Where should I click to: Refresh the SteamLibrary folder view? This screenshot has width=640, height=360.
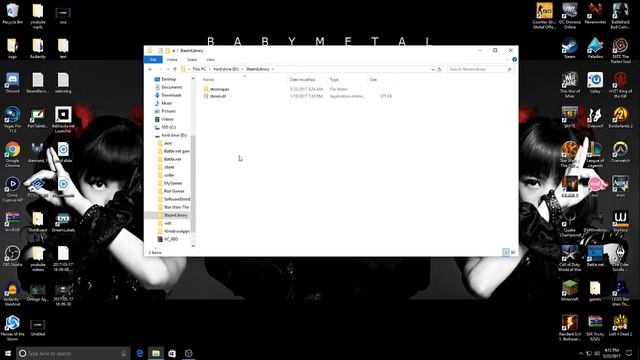pyautogui.click(x=440, y=69)
